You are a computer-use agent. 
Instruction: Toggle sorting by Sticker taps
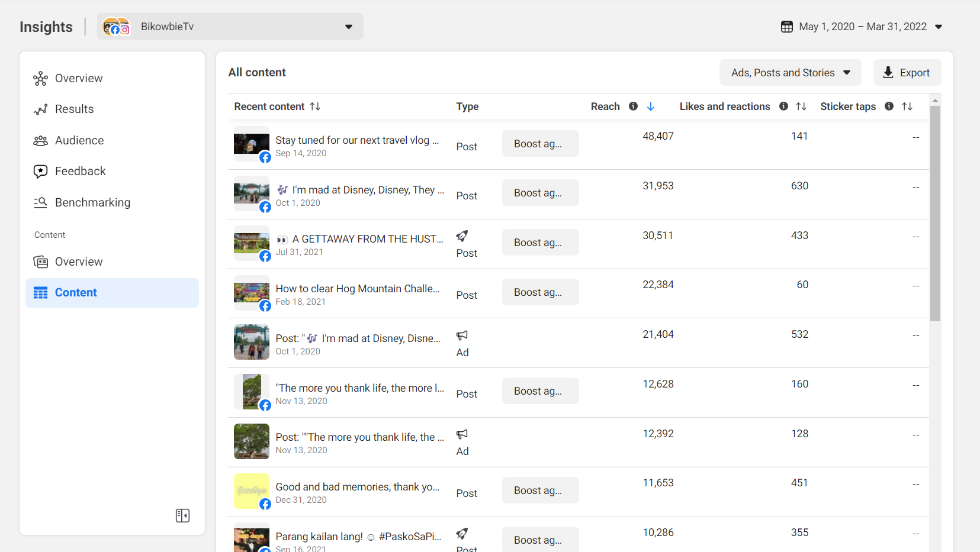coord(907,106)
